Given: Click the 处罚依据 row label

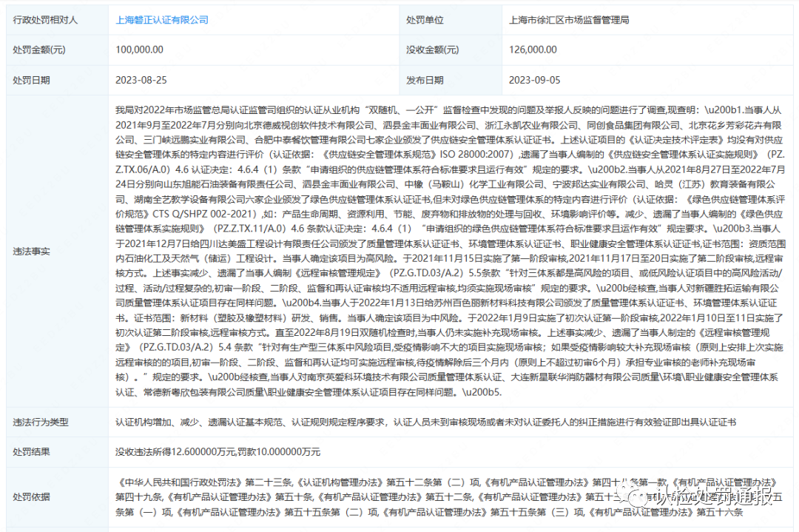Looking at the screenshot, I should pyautogui.click(x=32, y=497).
